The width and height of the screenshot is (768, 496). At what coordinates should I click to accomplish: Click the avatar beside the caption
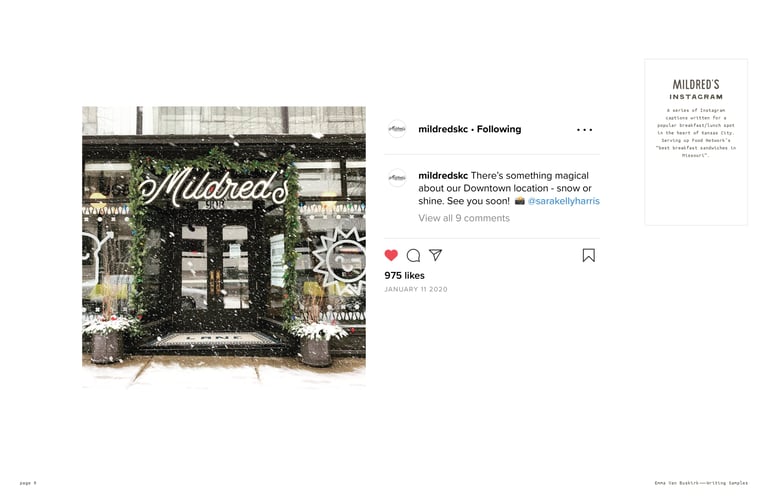[397, 178]
